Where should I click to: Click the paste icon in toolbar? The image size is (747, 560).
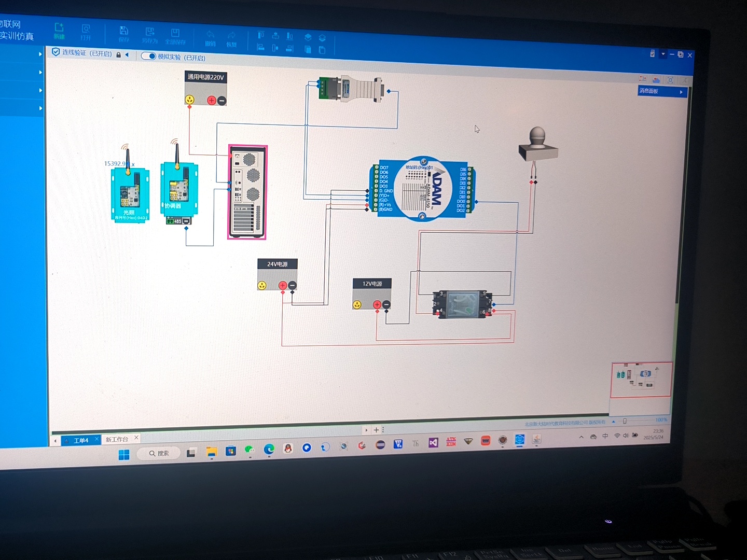click(322, 50)
